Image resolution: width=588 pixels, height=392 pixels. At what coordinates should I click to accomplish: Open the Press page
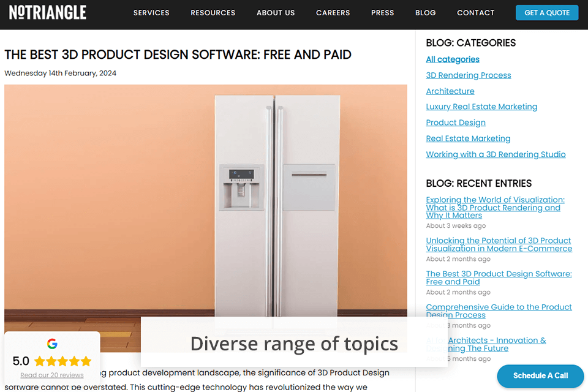pos(382,13)
